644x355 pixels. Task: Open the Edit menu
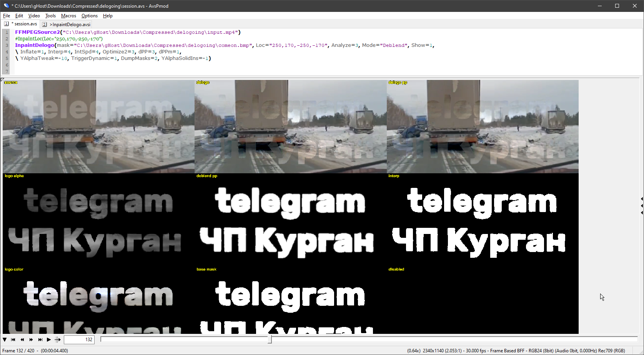(19, 16)
